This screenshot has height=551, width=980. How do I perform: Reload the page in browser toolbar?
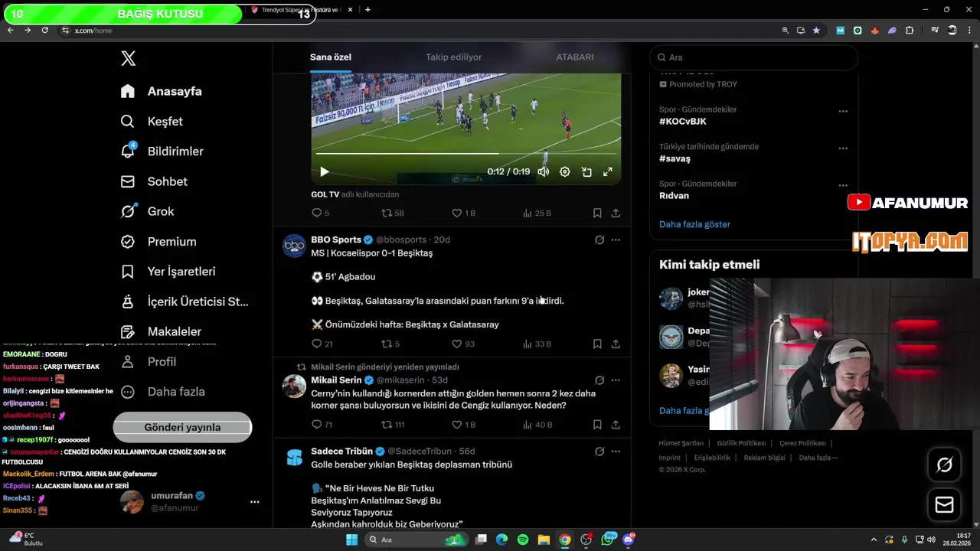(x=45, y=30)
